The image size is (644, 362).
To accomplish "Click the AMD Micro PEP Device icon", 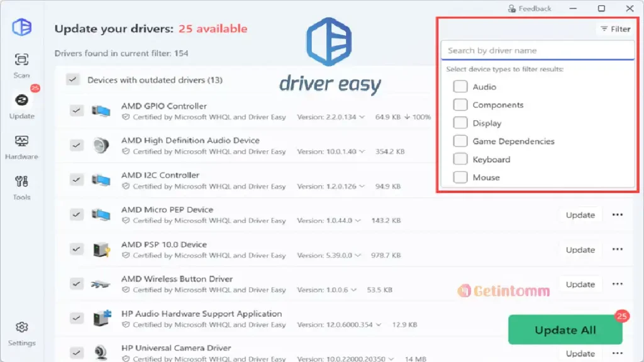I will 101,215.
